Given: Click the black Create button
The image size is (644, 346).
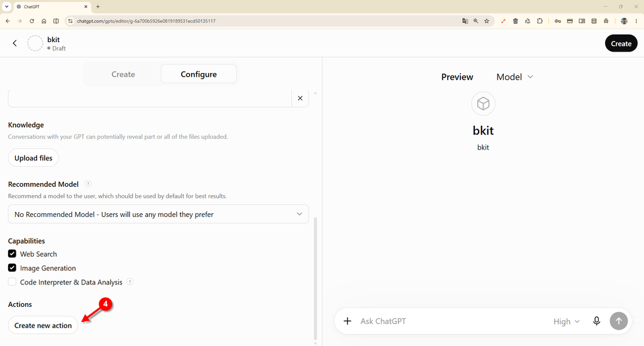Looking at the screenshot, I should coord(621,43).
